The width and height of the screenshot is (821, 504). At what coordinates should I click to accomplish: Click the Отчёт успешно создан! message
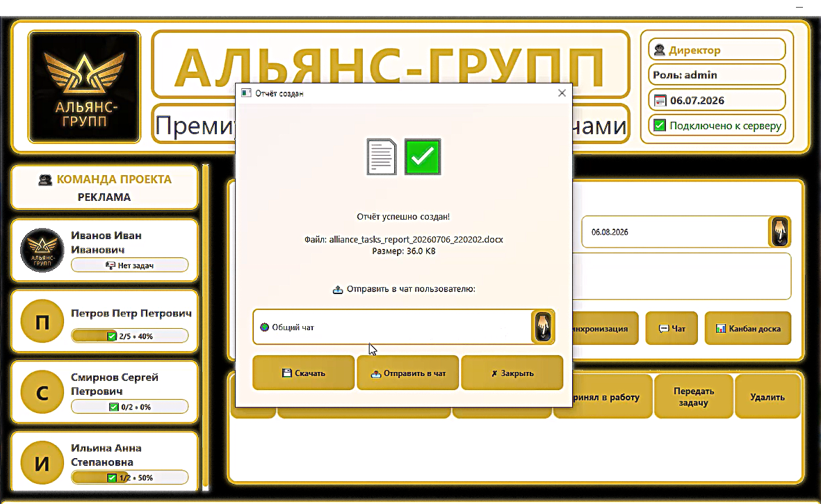pos(403,217)
